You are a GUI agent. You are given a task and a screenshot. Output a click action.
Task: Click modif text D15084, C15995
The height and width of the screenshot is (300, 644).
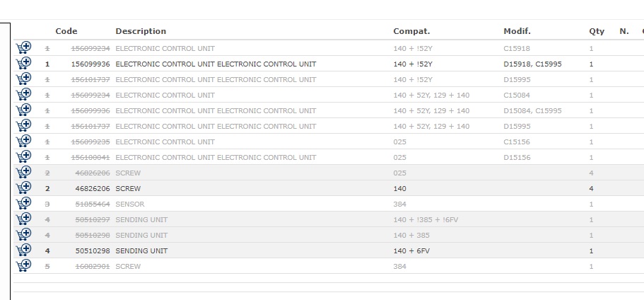point(532,111)
